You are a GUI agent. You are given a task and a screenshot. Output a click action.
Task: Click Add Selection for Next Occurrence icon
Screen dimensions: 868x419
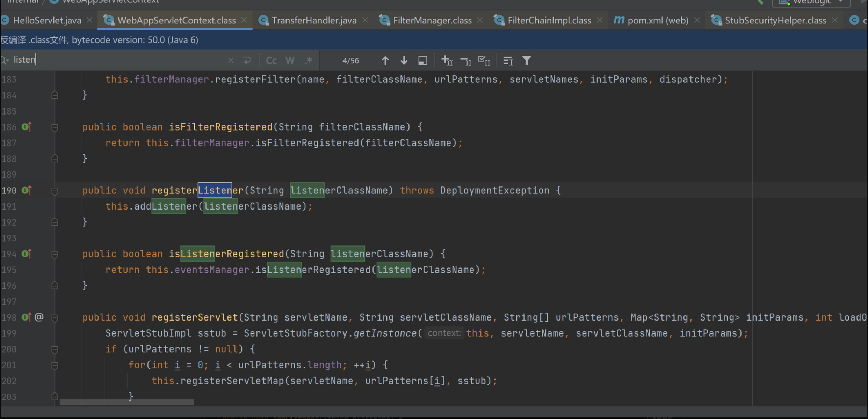(x=447, y=60)
